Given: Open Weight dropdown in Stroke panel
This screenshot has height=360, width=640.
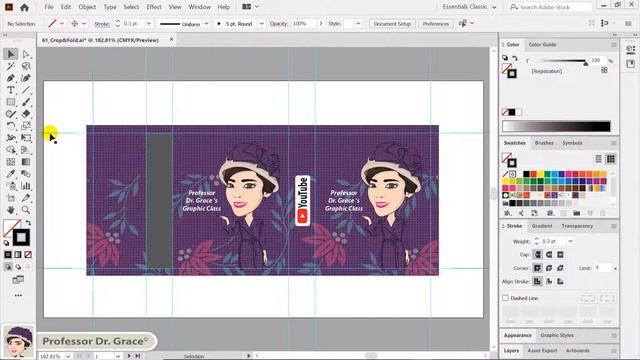Looking at the screenshot, I should 570,241.
